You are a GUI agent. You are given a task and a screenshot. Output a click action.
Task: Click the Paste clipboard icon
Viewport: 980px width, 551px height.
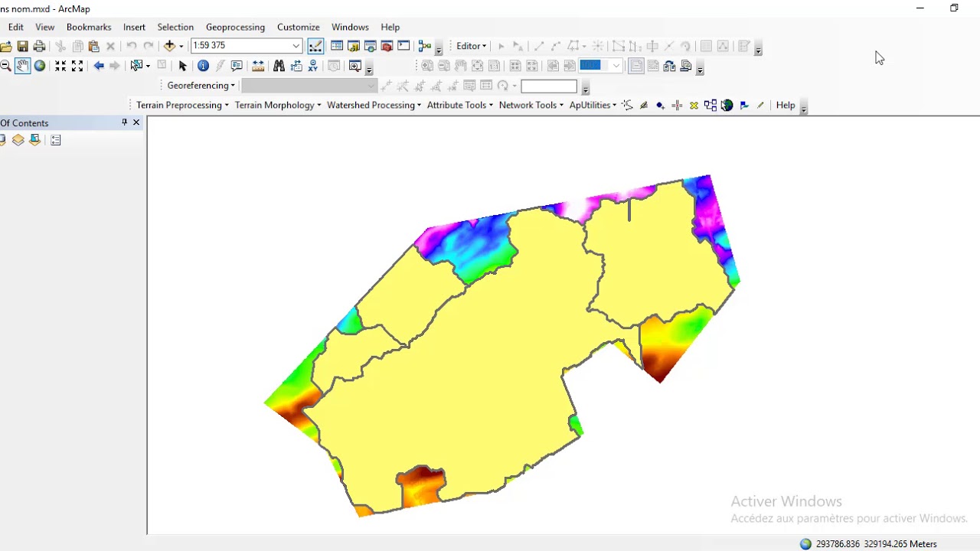tap(93, 47)
